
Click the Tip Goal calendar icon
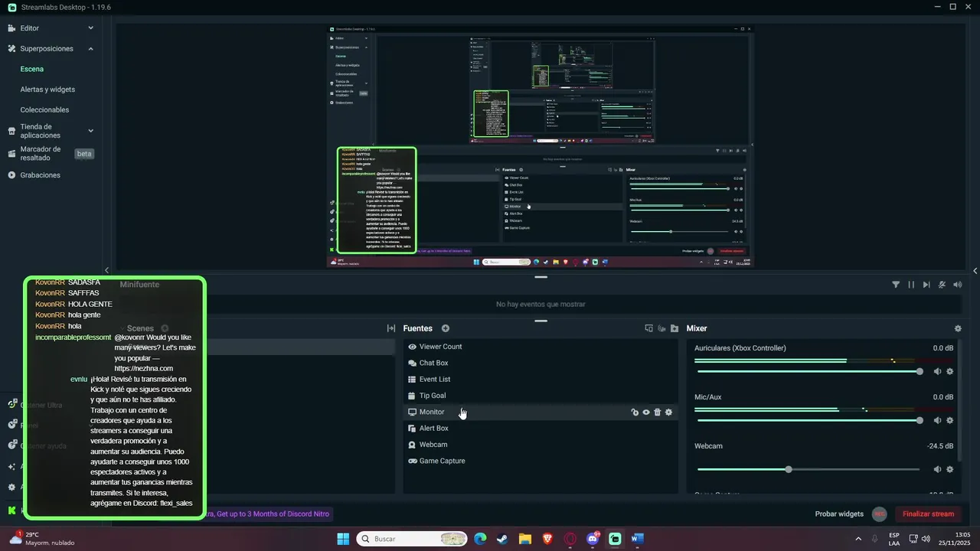coord(413,396)
